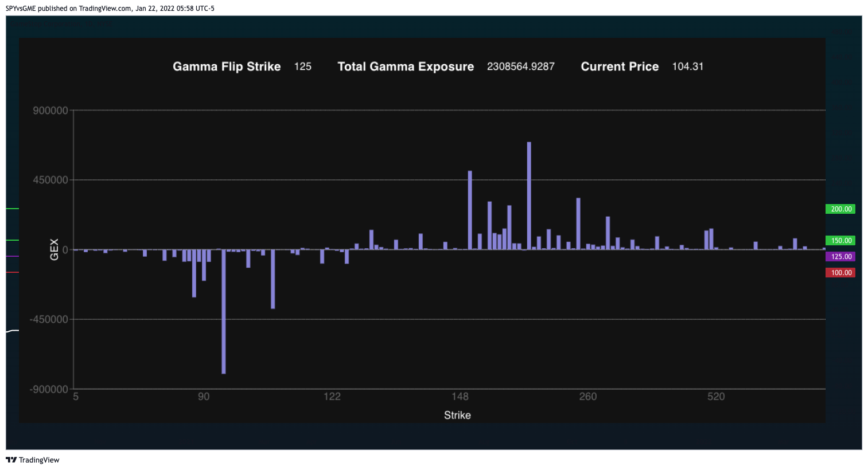Click the green 150.00 price label
Screen dimensions: 868x470
(840, 241)
